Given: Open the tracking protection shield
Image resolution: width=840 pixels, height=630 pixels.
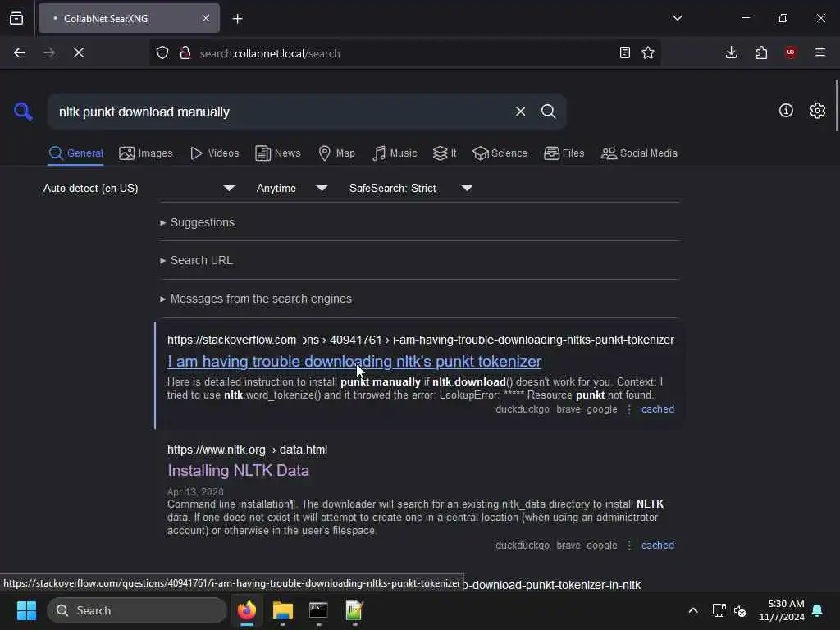Looking at the screenshot, I should [x=162, y=53].
